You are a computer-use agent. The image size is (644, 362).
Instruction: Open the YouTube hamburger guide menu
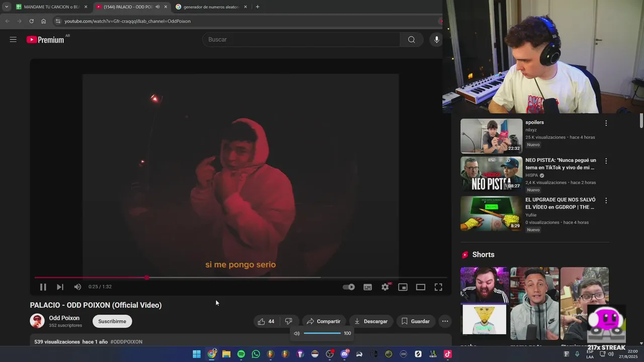pyautogui.click(x=13, y=40)
